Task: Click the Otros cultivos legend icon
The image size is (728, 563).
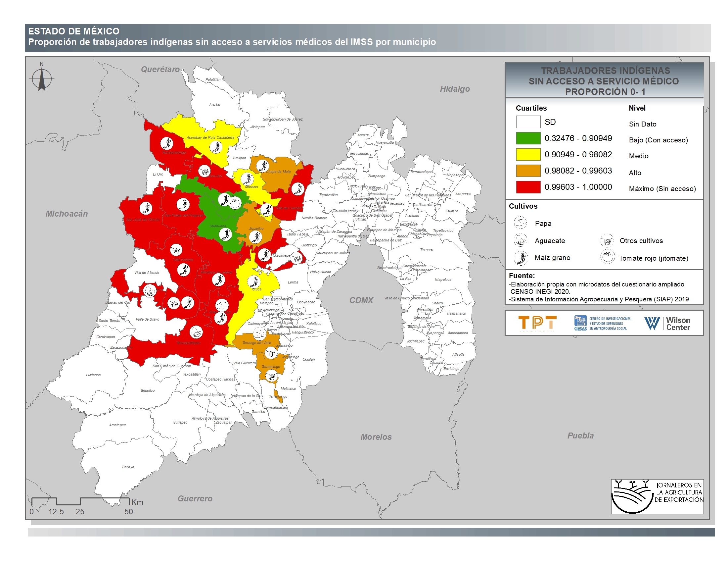Action: point(607,240)
